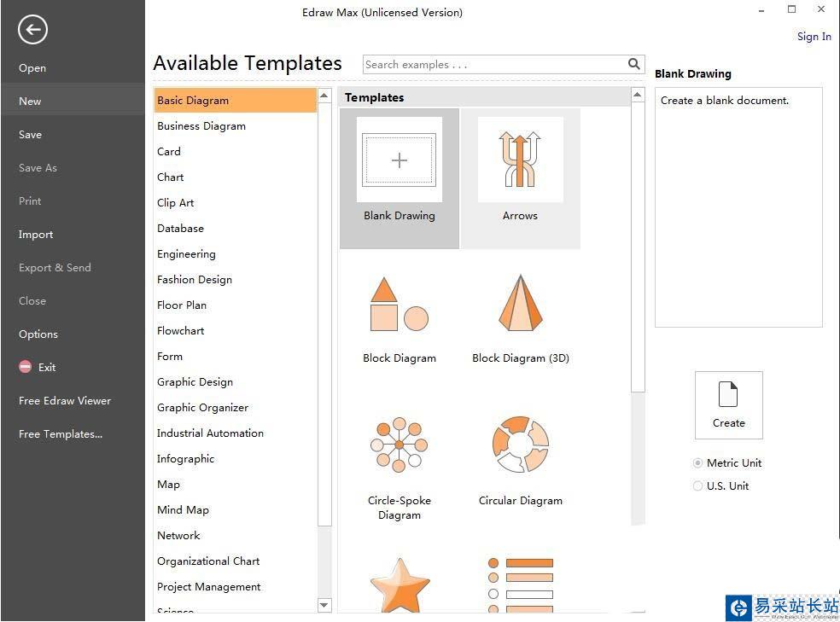Click the Circular Diagram label text
This screenshot has width=840, height=622.
tap(520, 501)
